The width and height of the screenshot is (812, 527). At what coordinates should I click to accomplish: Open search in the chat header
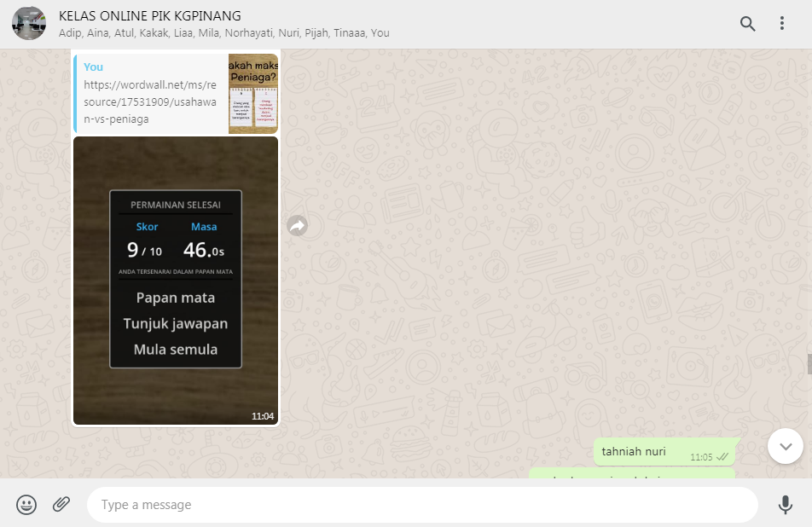tap(747, 24)
